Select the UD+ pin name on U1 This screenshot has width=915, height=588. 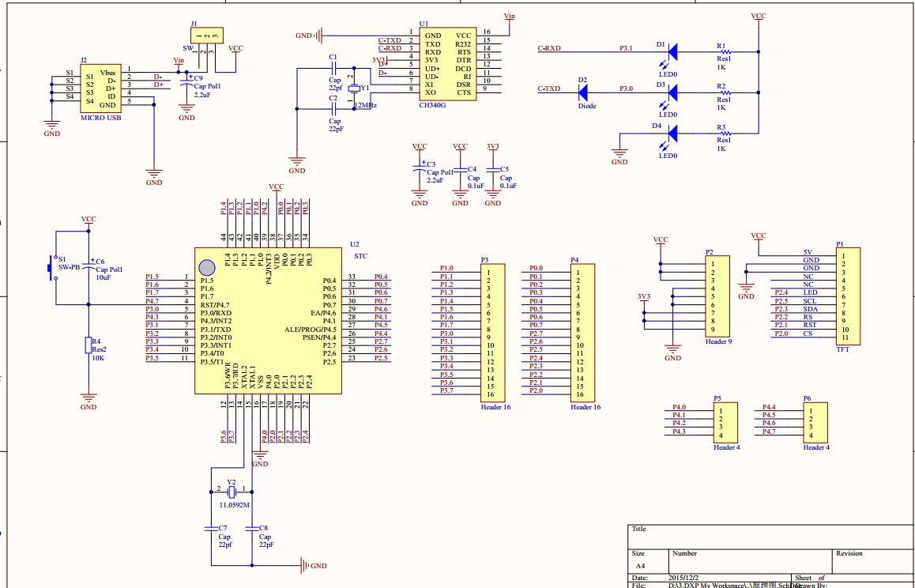[432, 68]
